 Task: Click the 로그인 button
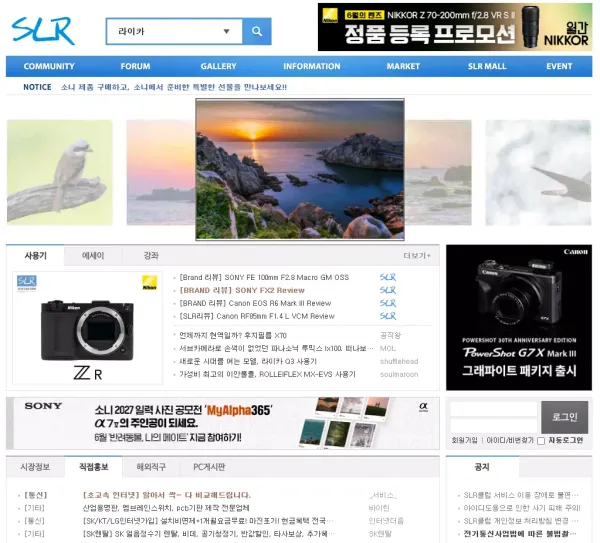pos(565,417)
